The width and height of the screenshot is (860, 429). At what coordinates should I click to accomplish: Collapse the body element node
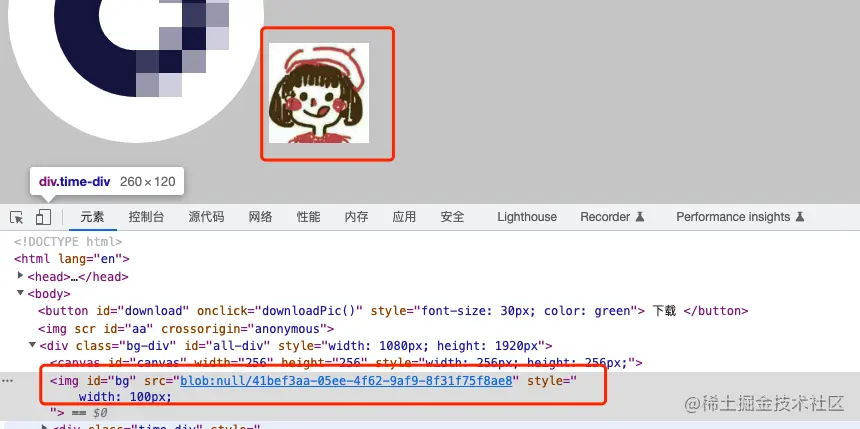21,293
